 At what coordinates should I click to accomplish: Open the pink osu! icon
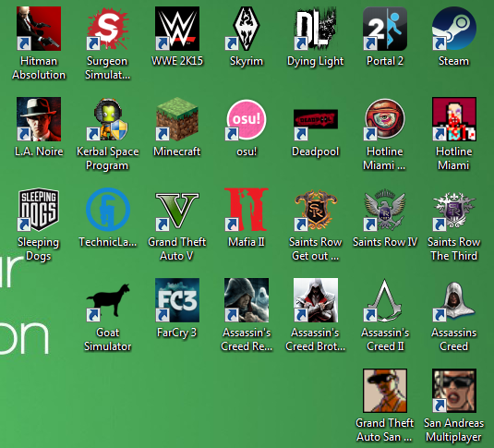coord(246,119)
